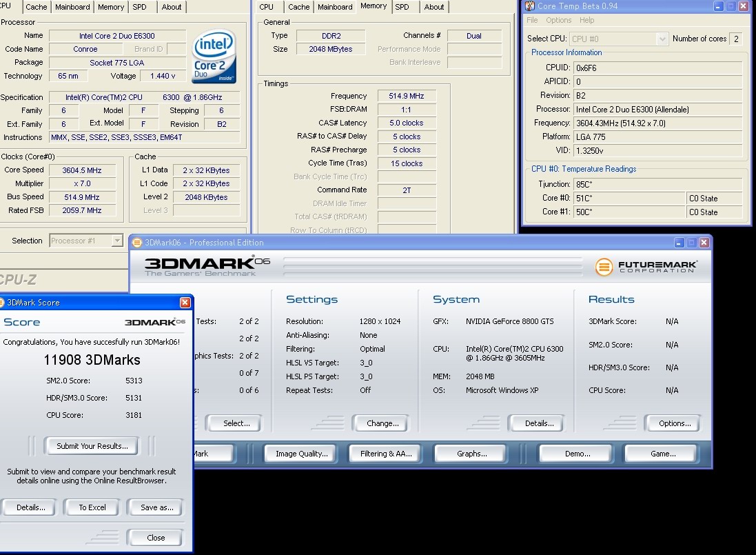Open the Options menu in Core Temp

coord(559,20)
